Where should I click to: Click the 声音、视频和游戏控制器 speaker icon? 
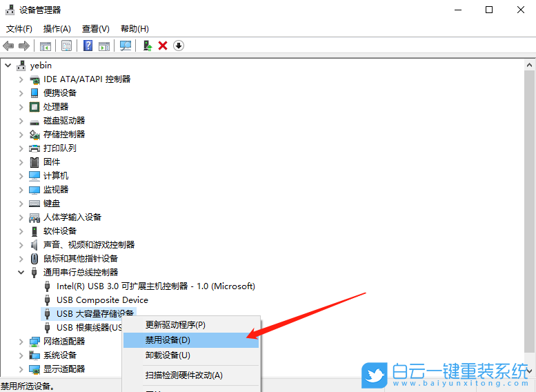[34, 245]
